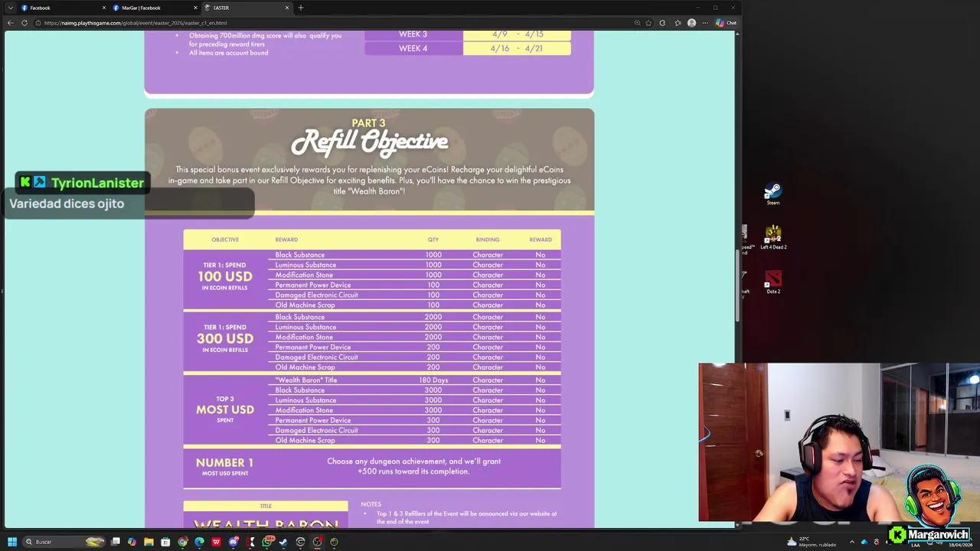980x551 pixels.
Task: Reload the EASTER page
Action: pyautogui.click(x=24, y=23)
